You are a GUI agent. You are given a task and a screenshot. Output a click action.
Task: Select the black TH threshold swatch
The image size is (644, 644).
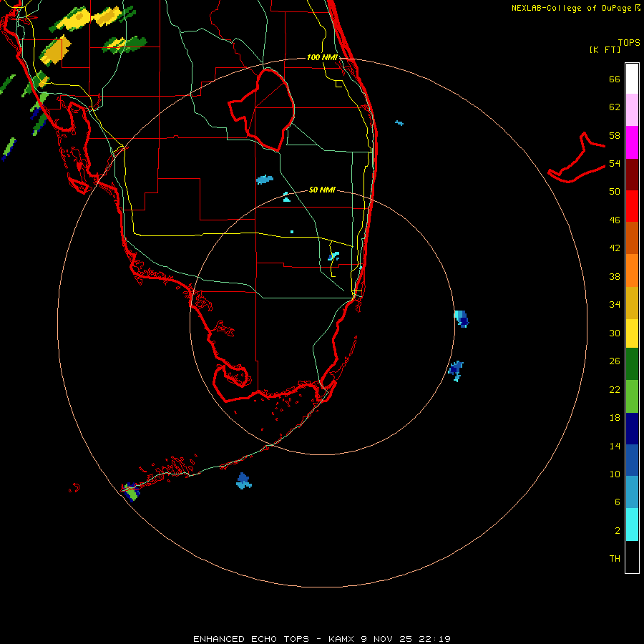[x=632, y=557]
